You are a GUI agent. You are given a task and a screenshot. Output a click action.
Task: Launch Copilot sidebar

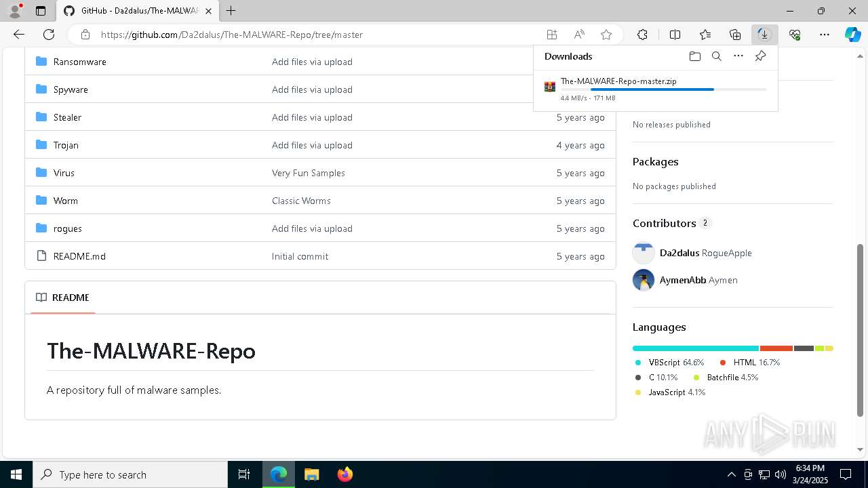point(852,35)
